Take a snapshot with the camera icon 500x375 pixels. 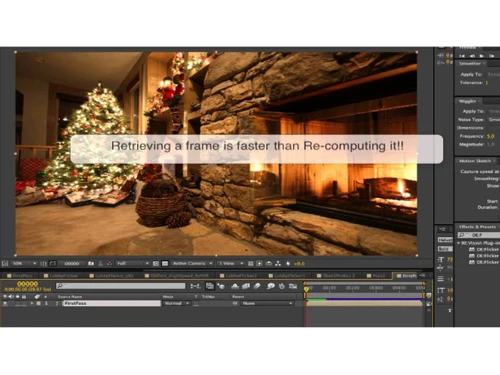click(91, 263)
